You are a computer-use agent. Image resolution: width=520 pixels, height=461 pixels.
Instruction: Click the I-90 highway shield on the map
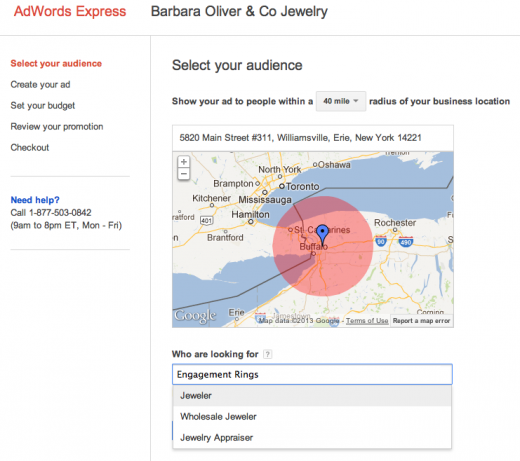point(381,241)
